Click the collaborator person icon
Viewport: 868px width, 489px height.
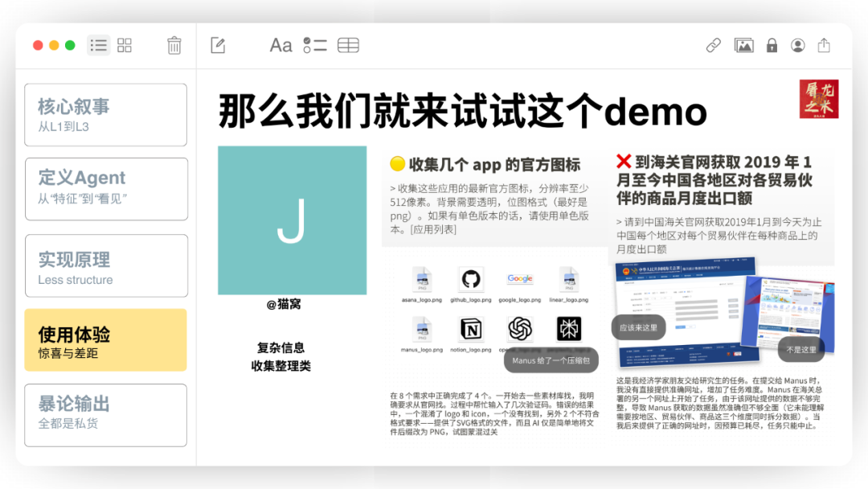pos(797,45)
